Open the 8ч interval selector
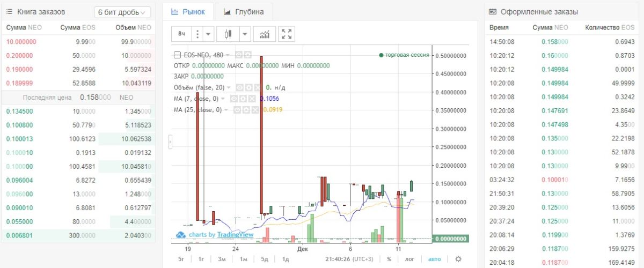 click(181, 34)
